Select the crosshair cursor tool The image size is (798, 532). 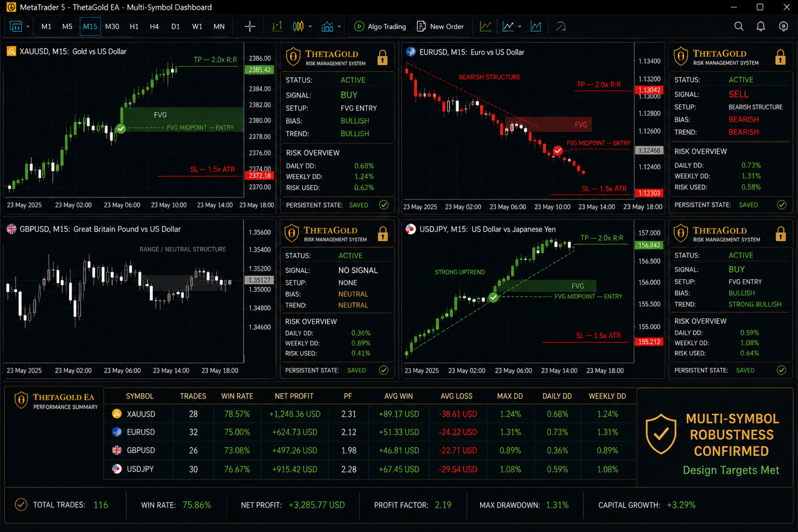point(250,26)
